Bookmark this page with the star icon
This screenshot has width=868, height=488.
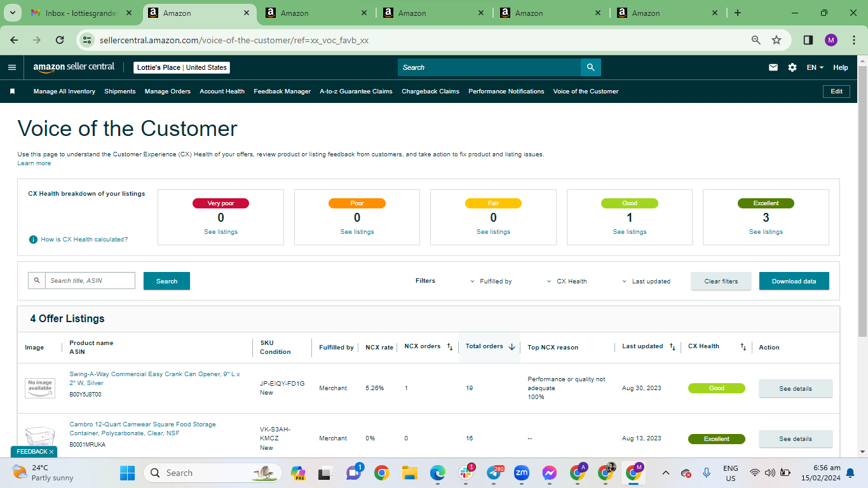(x=776, y=40)
